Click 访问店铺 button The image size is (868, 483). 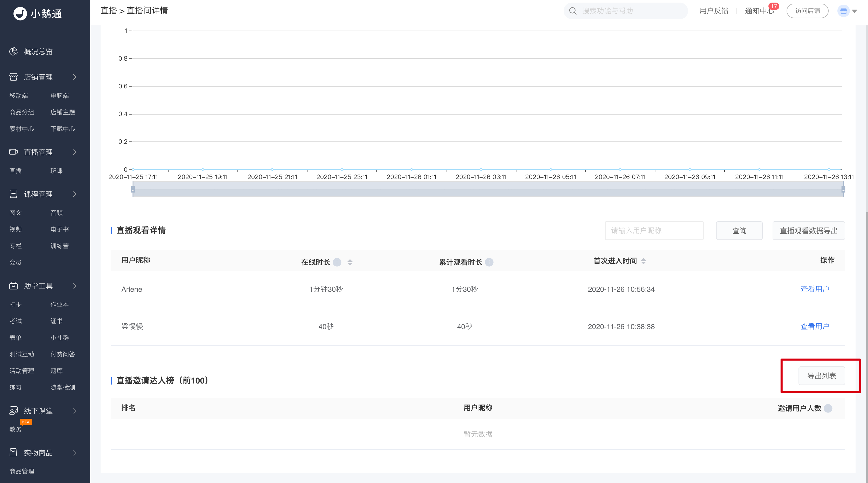[x=807, y=11]
